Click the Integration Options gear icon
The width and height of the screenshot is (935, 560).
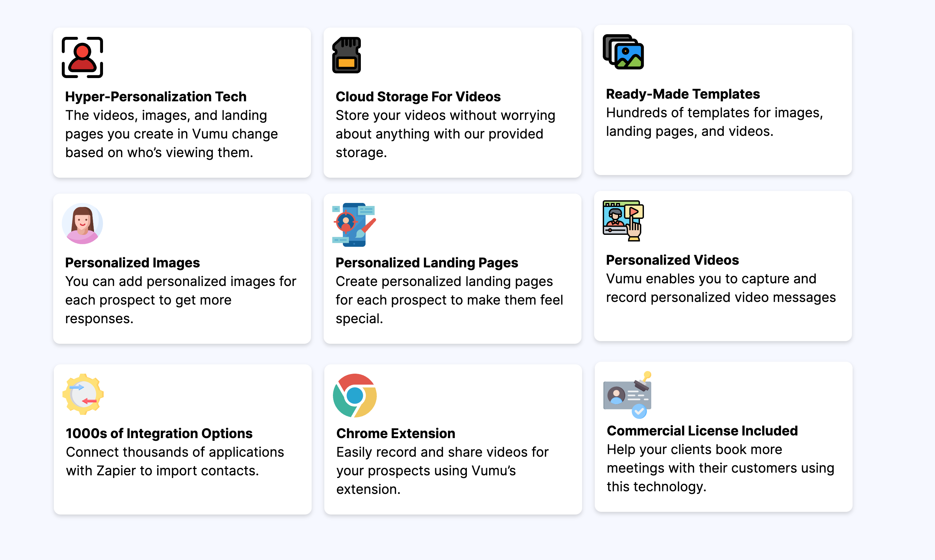tap(83, 394)
